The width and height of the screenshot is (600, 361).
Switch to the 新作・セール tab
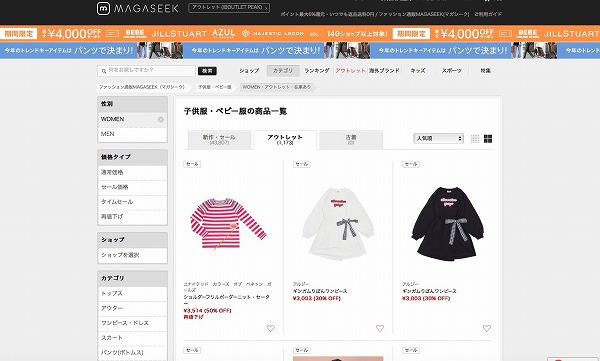(x=219, y=139)
